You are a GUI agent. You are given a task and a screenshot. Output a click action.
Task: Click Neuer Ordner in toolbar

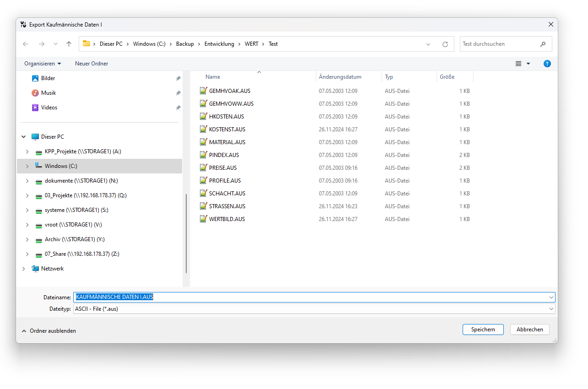[92, 64]
